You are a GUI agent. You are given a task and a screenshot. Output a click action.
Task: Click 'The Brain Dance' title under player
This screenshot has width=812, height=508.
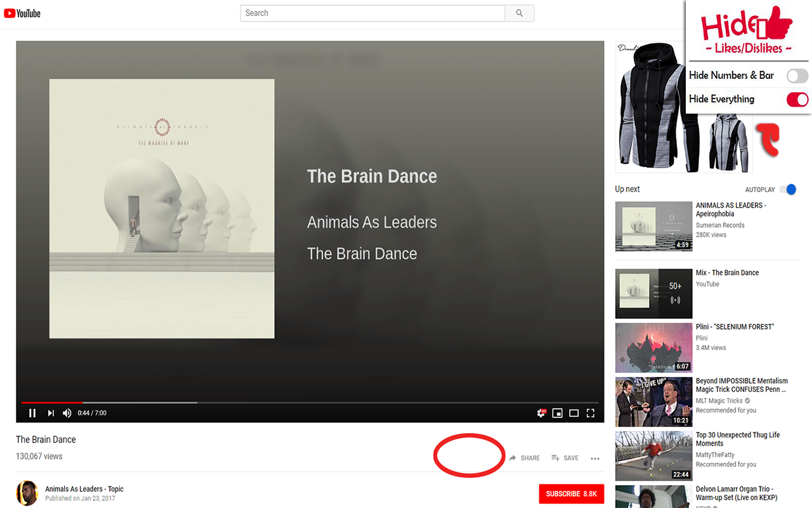click(x=46, y=439)
